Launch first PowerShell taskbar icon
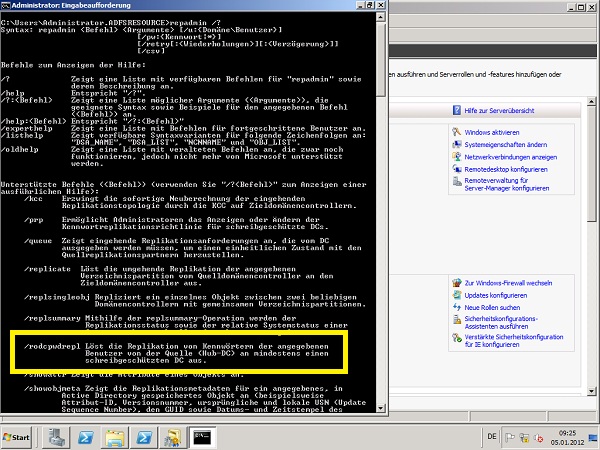 tap(86, 437)
